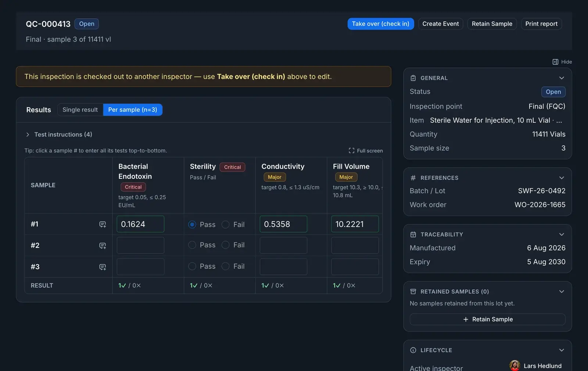The width and height of the screenshot is (588, 371).
Task: Switch to Single result tab
Action: coord(80,110)
